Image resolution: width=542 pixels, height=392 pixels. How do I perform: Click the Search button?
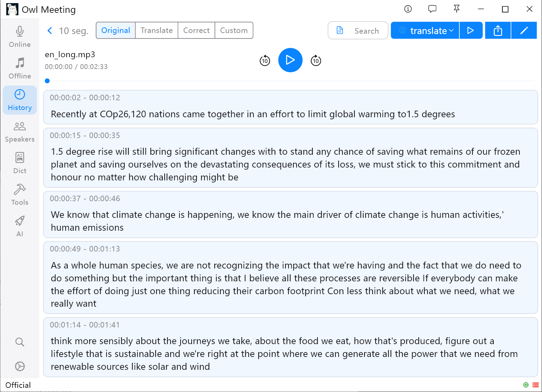tap(358, 31)
